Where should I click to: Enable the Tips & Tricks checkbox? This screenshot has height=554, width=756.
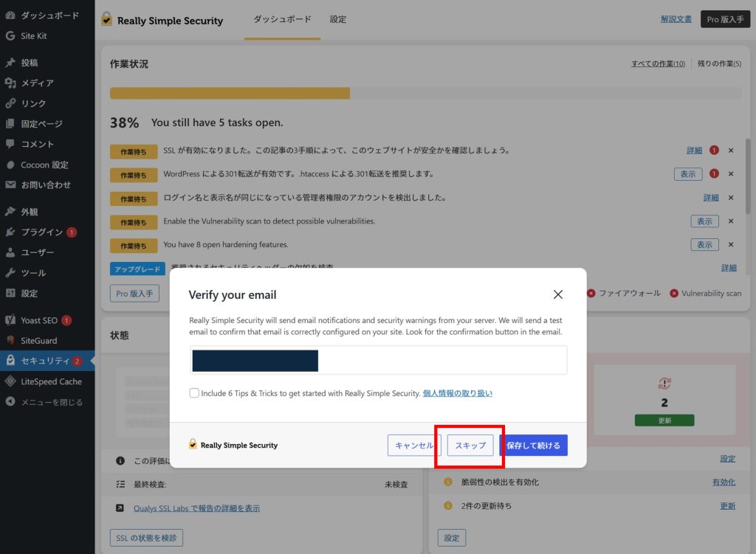194,393
